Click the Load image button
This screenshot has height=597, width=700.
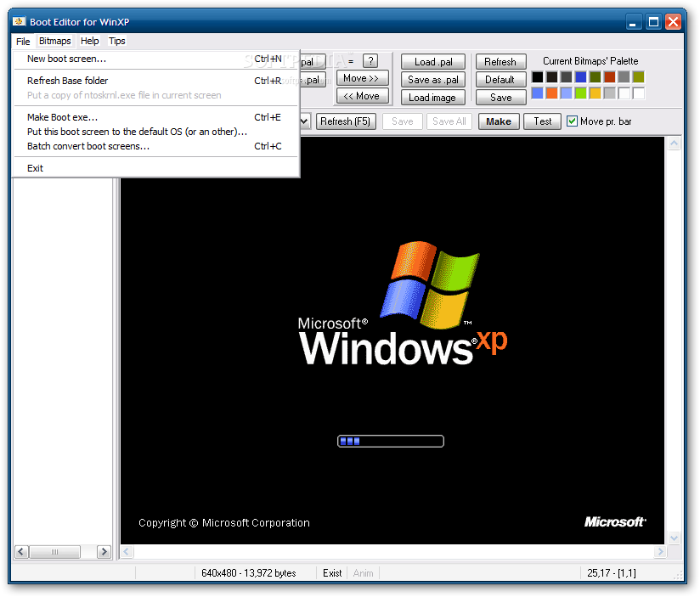[x=432, y=98]
